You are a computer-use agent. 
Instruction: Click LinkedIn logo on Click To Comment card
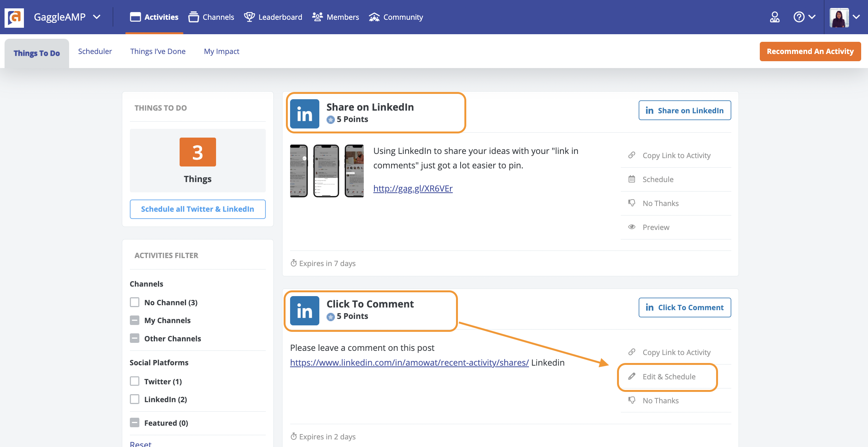[x=305, y=311]
